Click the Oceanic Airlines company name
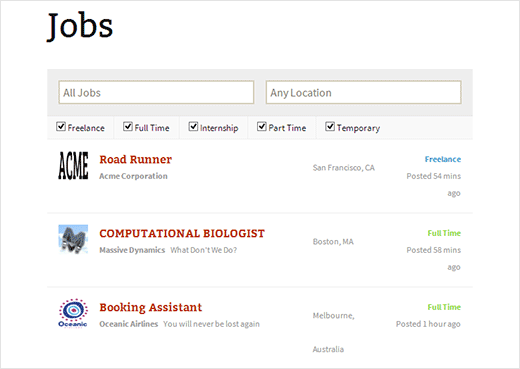This screenshot has width=520, height=369. 129,324
